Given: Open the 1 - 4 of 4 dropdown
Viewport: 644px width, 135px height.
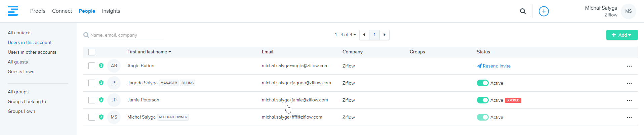Looking at the screenshot, I should (345, 35).
